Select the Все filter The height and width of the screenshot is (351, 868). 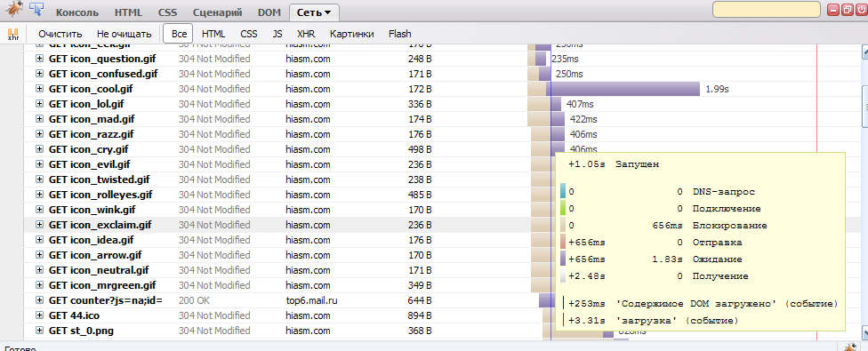coord(178,34)
